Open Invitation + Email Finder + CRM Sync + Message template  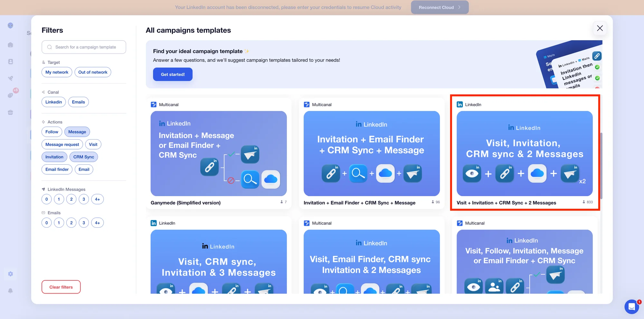[372, 154]
